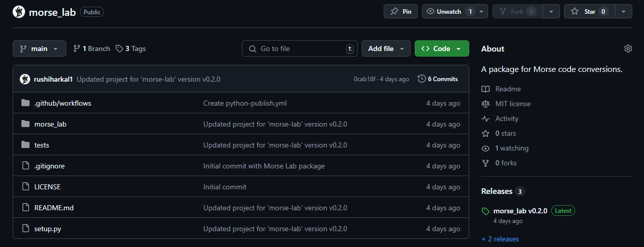Viewport: 644px width, 247px height.
Task: Click the eye icon beside 1 watching
Action: click(x=486, y=148)
